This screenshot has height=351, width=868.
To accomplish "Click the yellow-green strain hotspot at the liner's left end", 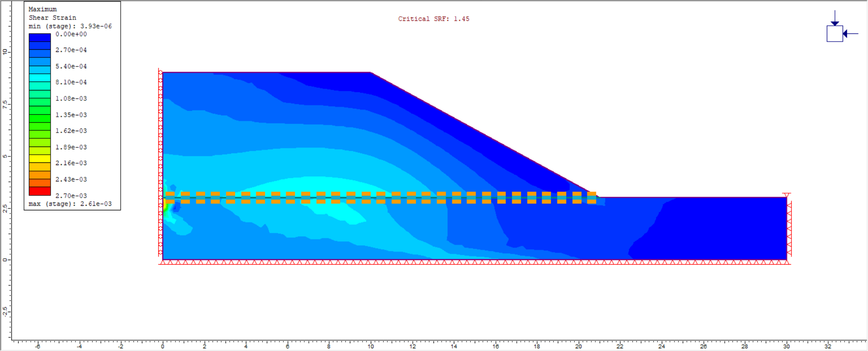I will 166,206.
